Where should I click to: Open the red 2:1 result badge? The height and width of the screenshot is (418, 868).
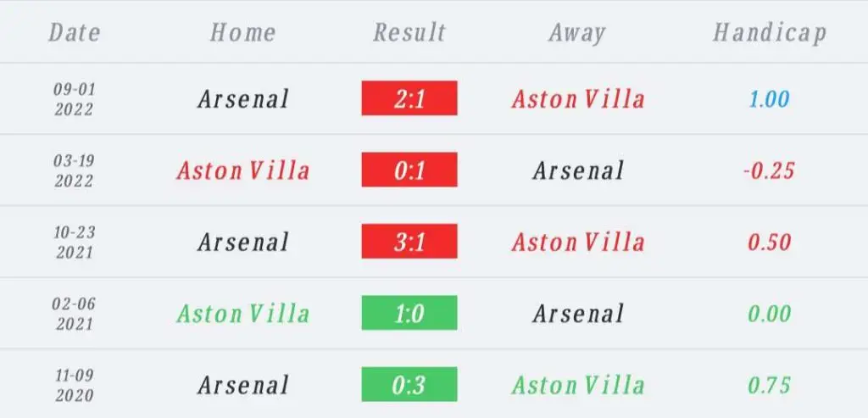(409, 98)
